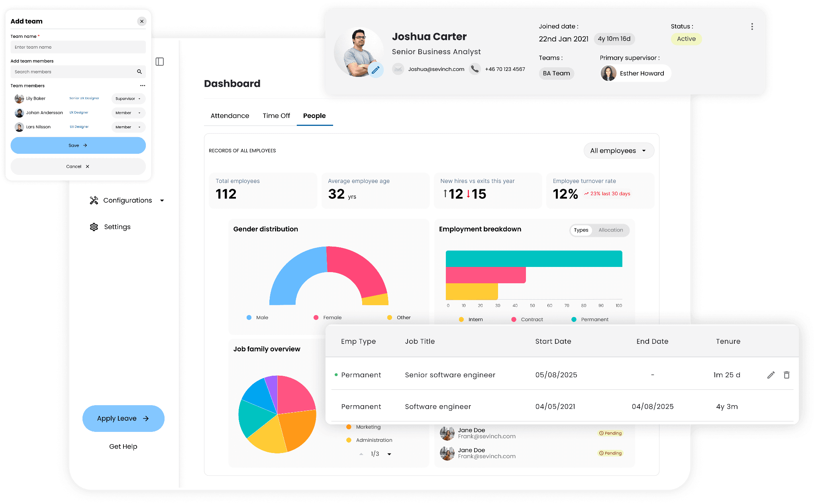The image size is (816, 504).
Task: Switch Employment breakdown to Types
Action: coord(581,230)
